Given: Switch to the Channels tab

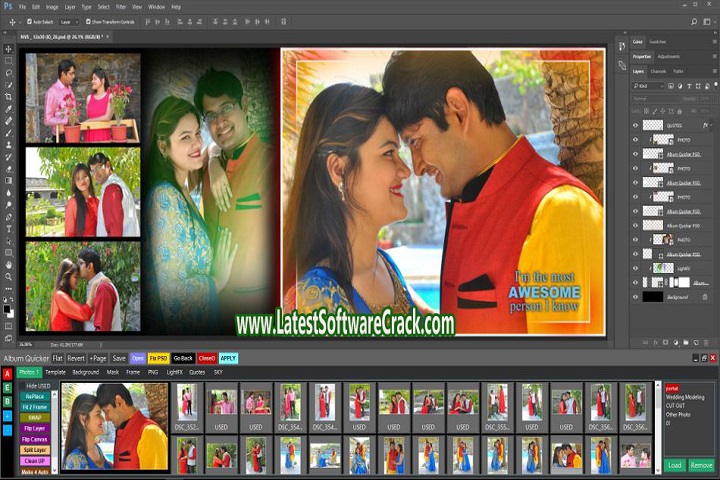Looking at the screenshot, I should 658,71.
